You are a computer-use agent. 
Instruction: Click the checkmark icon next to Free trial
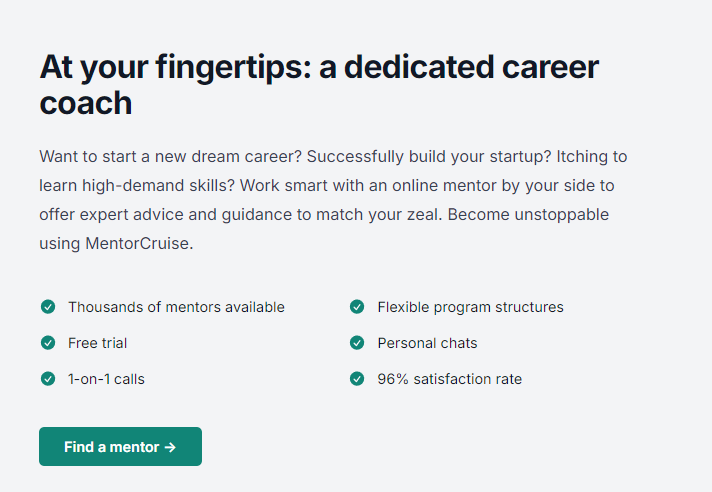47,343
